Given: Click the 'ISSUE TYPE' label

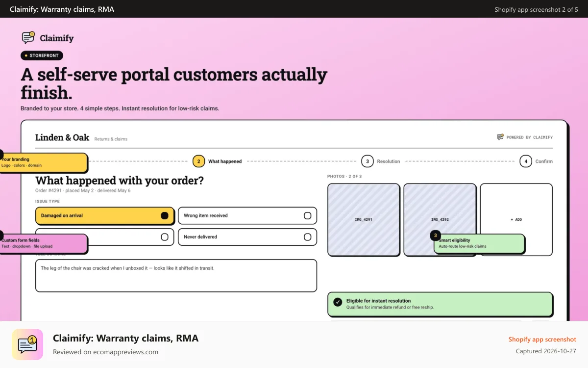Looking at the screenshot, I should [x=48, y=202].
